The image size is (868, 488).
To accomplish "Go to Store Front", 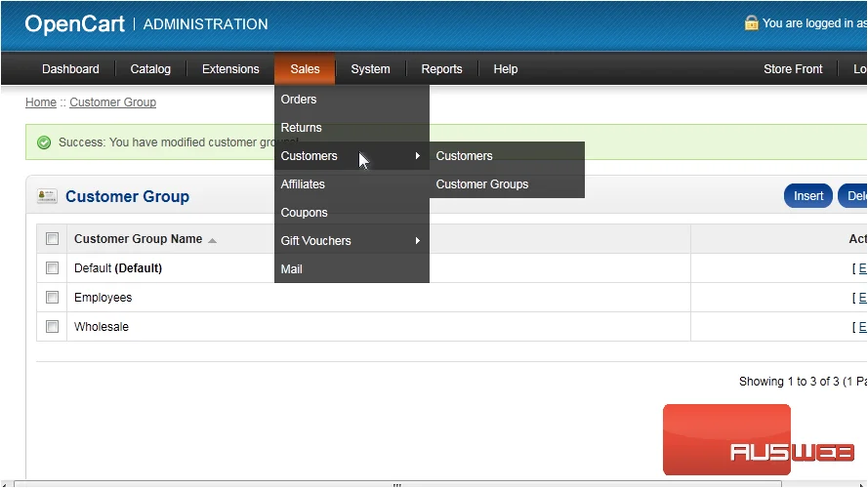I will pos(793,69).
